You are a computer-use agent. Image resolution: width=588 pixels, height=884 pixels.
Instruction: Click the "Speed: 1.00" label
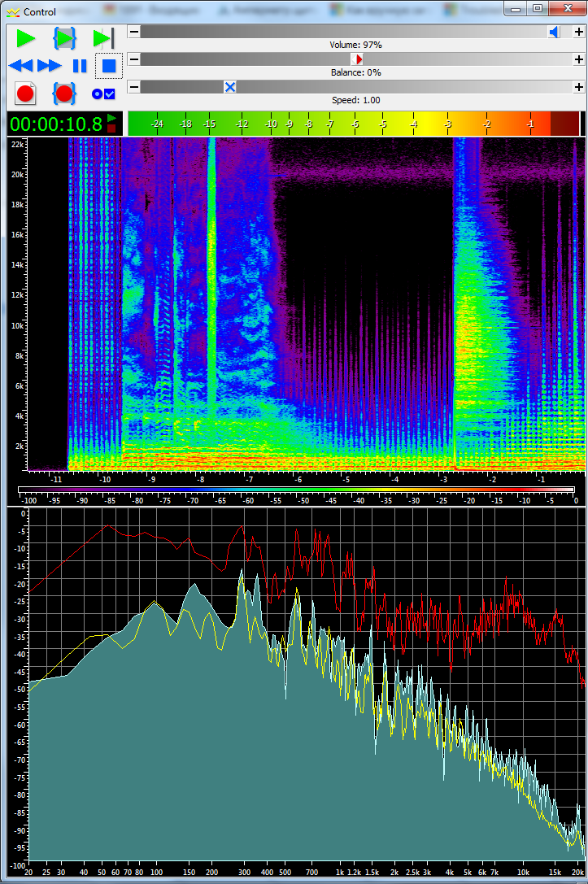coord(355,100)
